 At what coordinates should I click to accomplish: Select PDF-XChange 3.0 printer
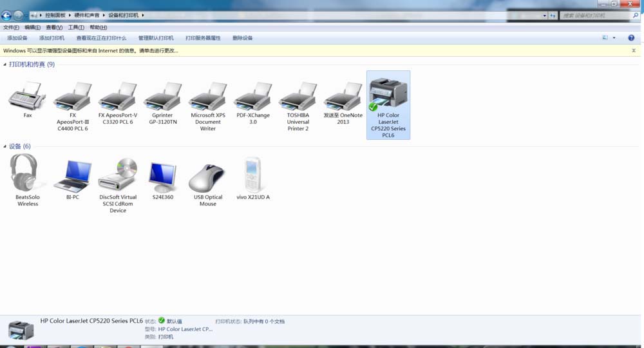coord(253,96)
